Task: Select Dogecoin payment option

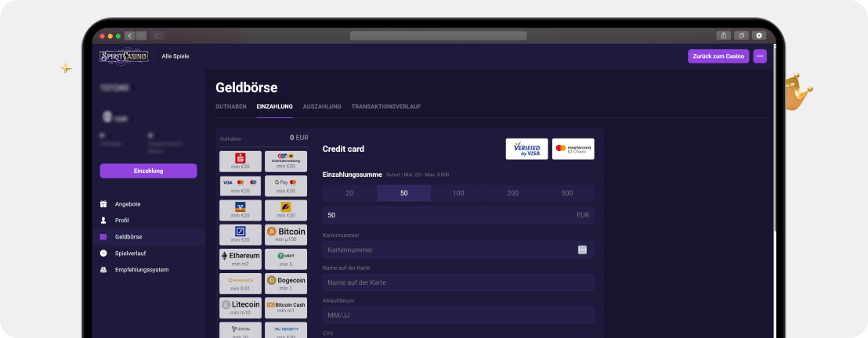Action: click(x=286, y=283)
